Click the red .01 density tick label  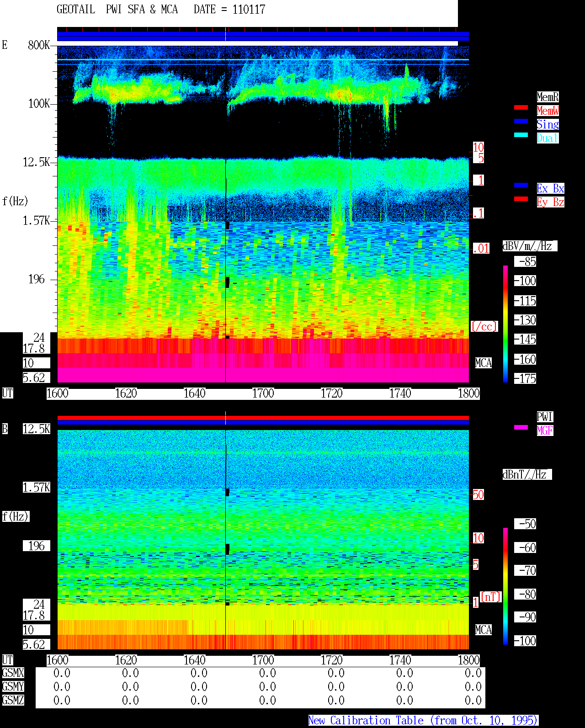click(x=481, y=249)
